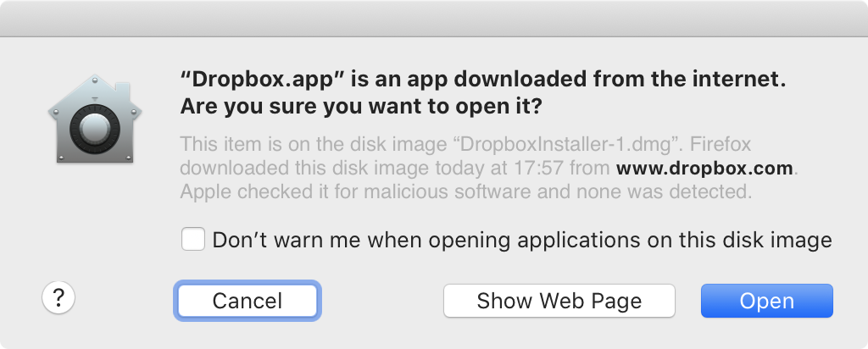Confirm with the blue Open button
868x349 pixels.
click(x=766, y=301)
